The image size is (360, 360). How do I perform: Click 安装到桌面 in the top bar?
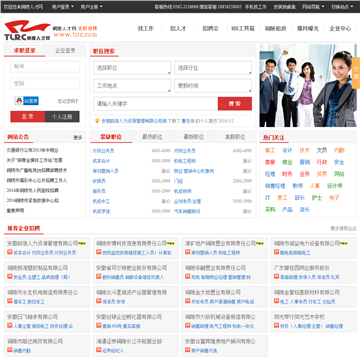(x=284, y=7)
